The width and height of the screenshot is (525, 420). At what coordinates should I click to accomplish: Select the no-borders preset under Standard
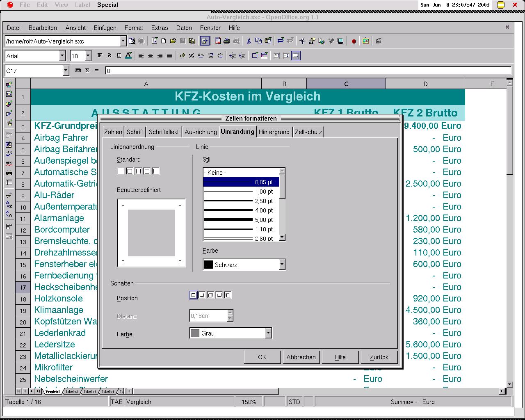121,171
